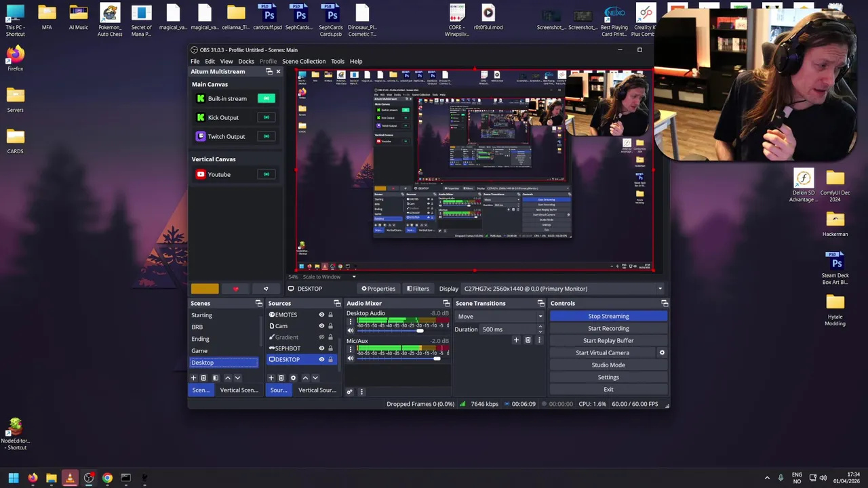Toggle visibility of EMOTES source

[x=321, y=314]
